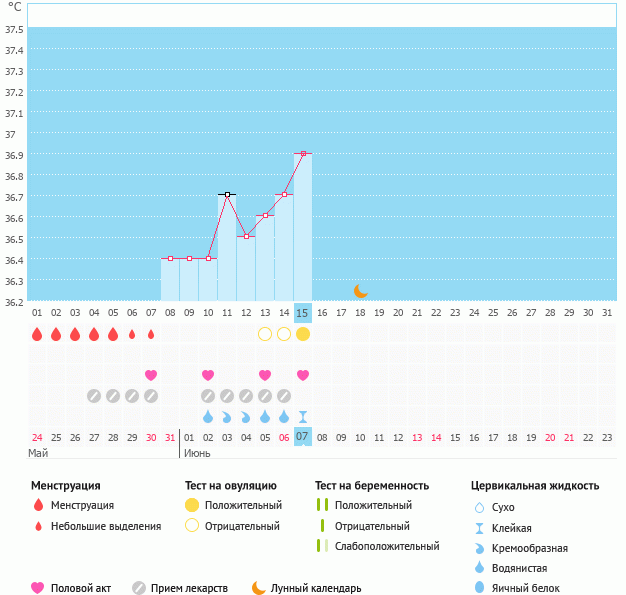The image size is (626, 595).
Task: Click the temperature point at 36.9 degrees
Action: [303, 153]
